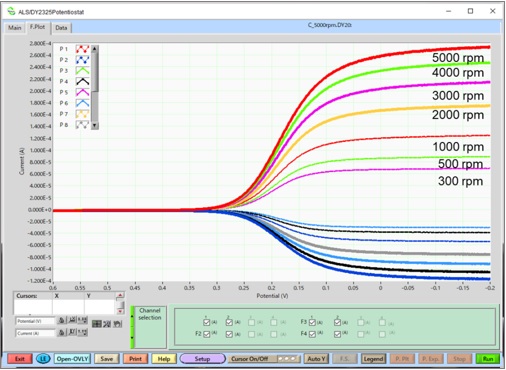Click the P 7 orange plot legend sample
Viewport: 506px width, 370px height.
[x=82, y=114]
